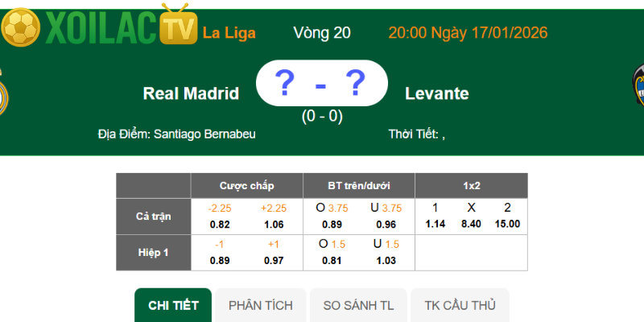Open the CHI TIẾT tab
Viewport: 644px width, 322px height.
click(173, 306)
